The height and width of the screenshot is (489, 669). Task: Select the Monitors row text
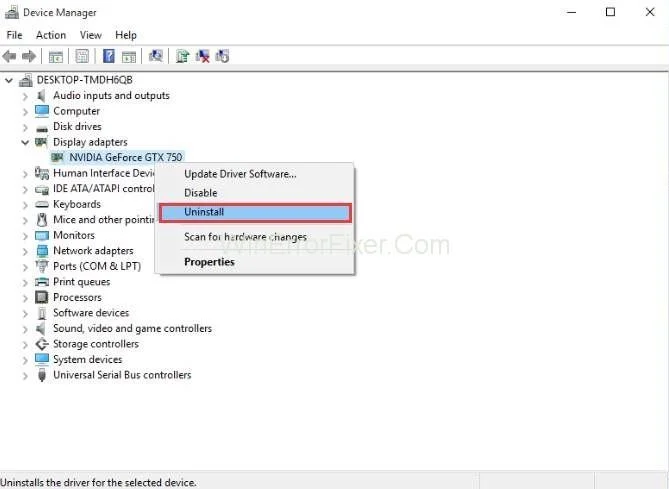tap(74, 236)
